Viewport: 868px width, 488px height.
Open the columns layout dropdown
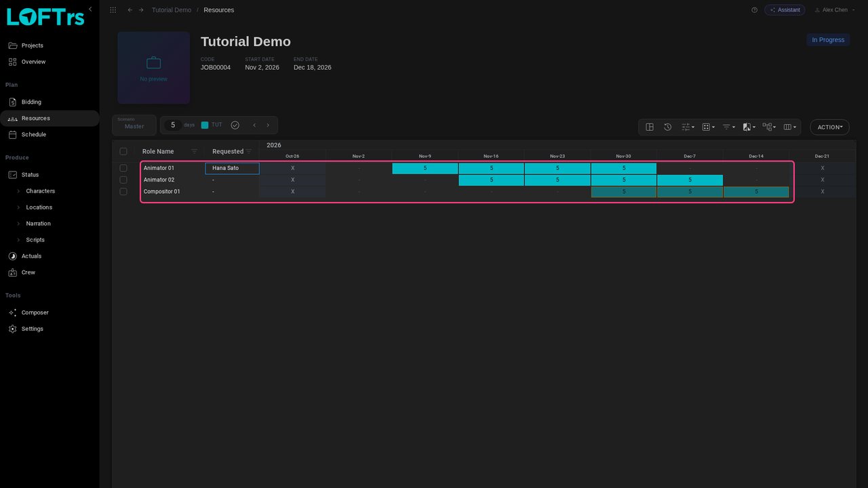pyautogui.click(x=789, y=127)
